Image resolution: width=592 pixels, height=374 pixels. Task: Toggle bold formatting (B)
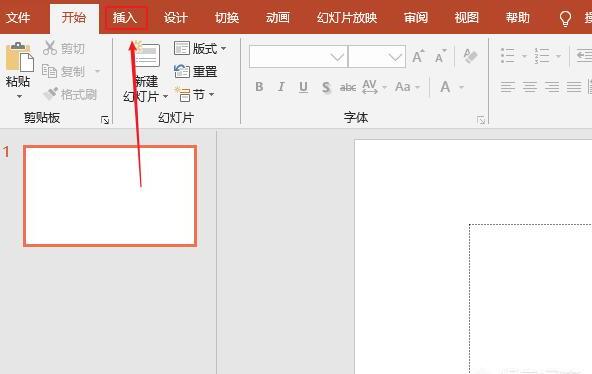(x=259, y=87)
